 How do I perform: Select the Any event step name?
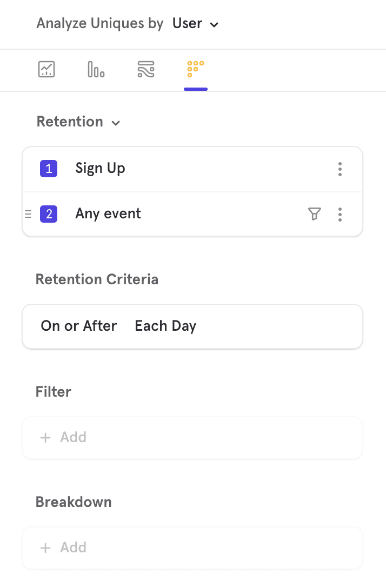(x=108, y=214)
